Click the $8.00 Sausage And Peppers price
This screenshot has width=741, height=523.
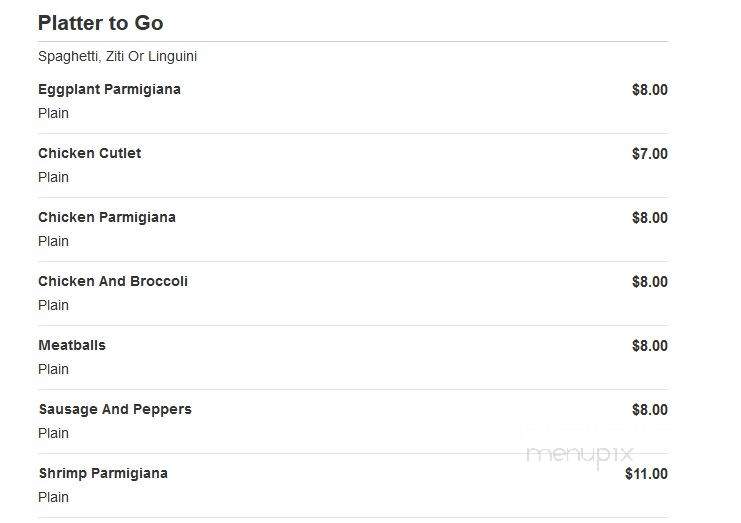point(650,410)
